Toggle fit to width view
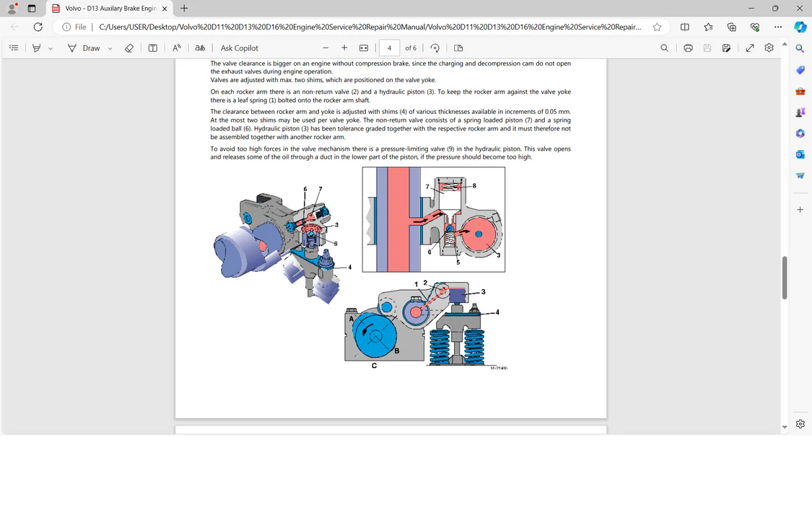 click(364, 48)
